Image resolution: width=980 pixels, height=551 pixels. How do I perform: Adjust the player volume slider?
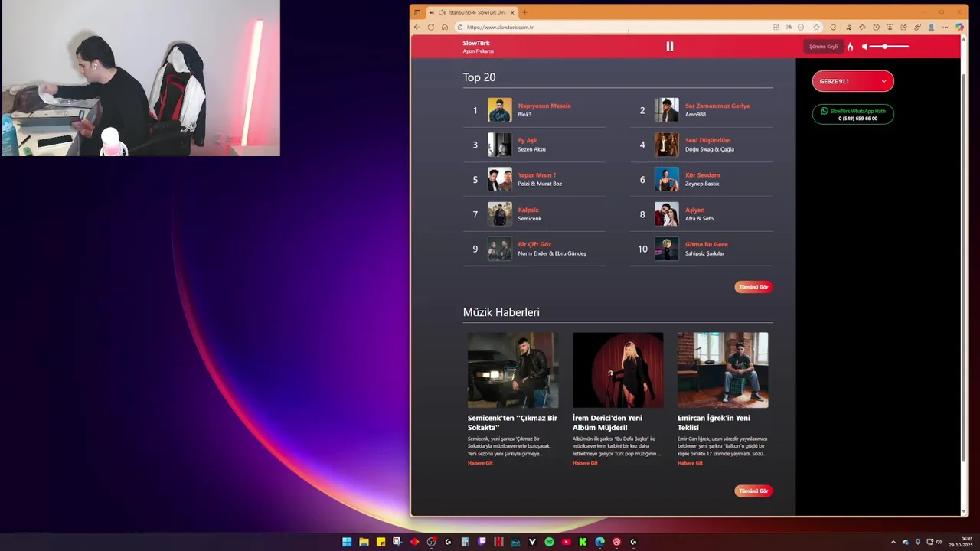[890, 47]
